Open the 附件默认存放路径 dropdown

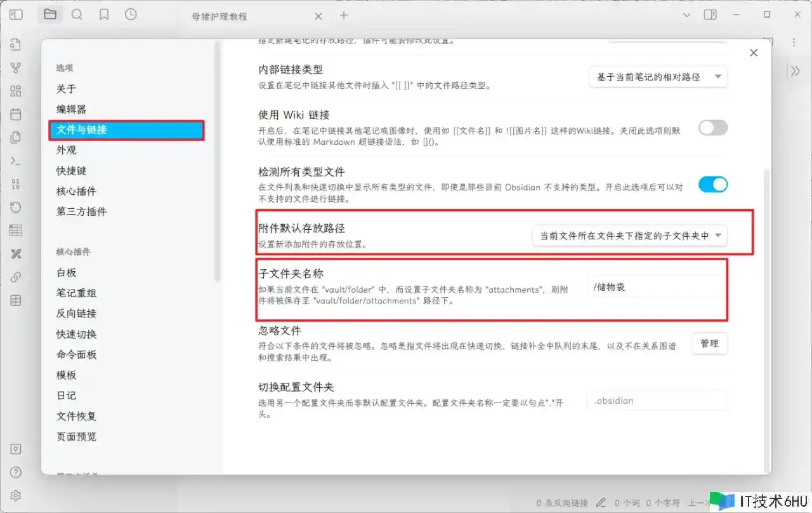point(629,236)
